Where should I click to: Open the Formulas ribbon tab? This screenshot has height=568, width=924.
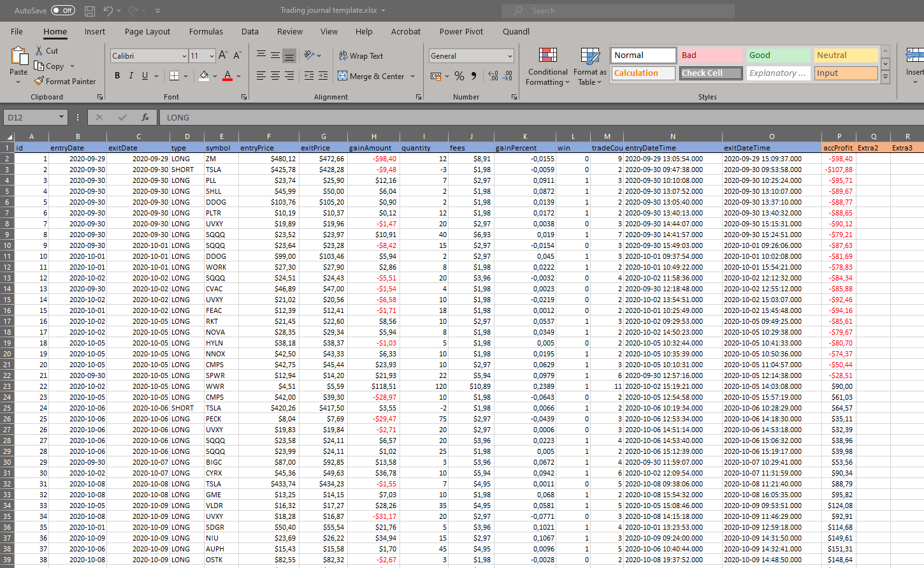[206, 31]
